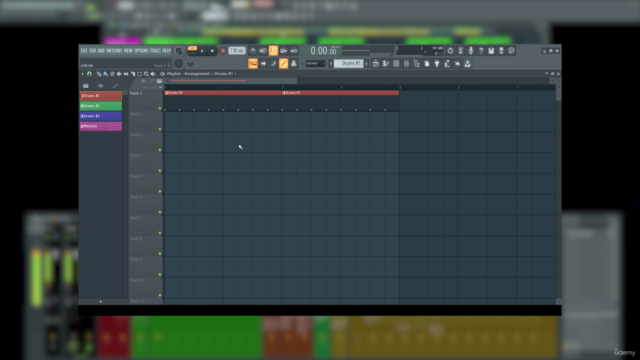Image resolution: width=640 pixels, height=360 pixels.
Task: Click the render/export audio icon
Action: pos(501,51)
